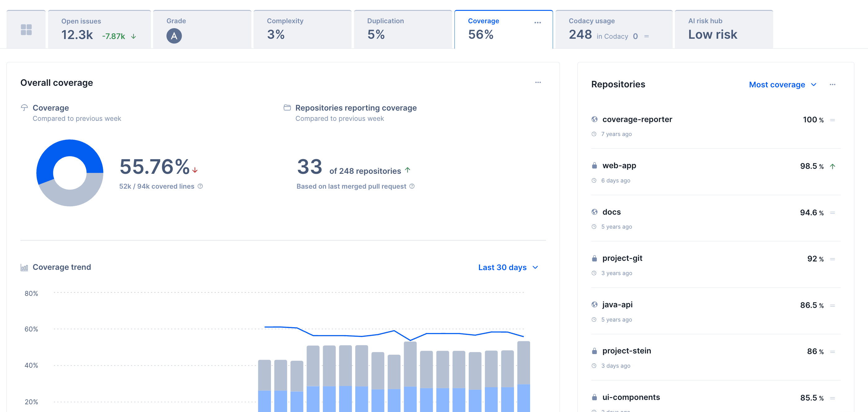Open the dashboard grid overview tab
The width and height of the screenshot is (868, 412).
[x=26, y=30]
